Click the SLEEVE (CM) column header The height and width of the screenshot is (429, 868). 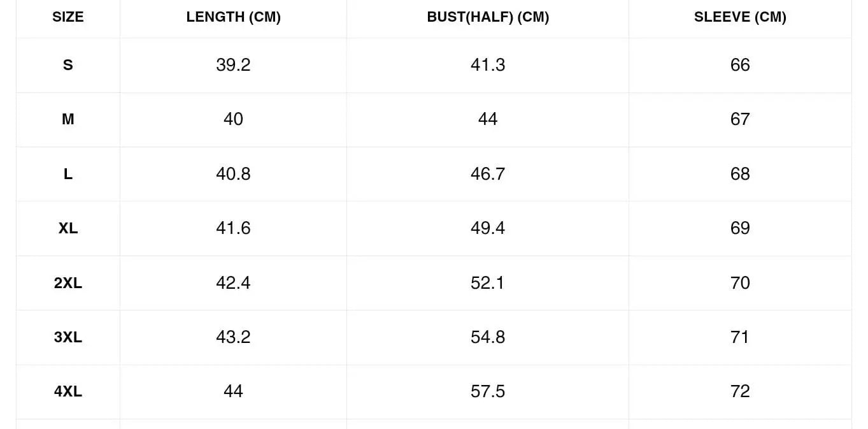tap(740, 17)
